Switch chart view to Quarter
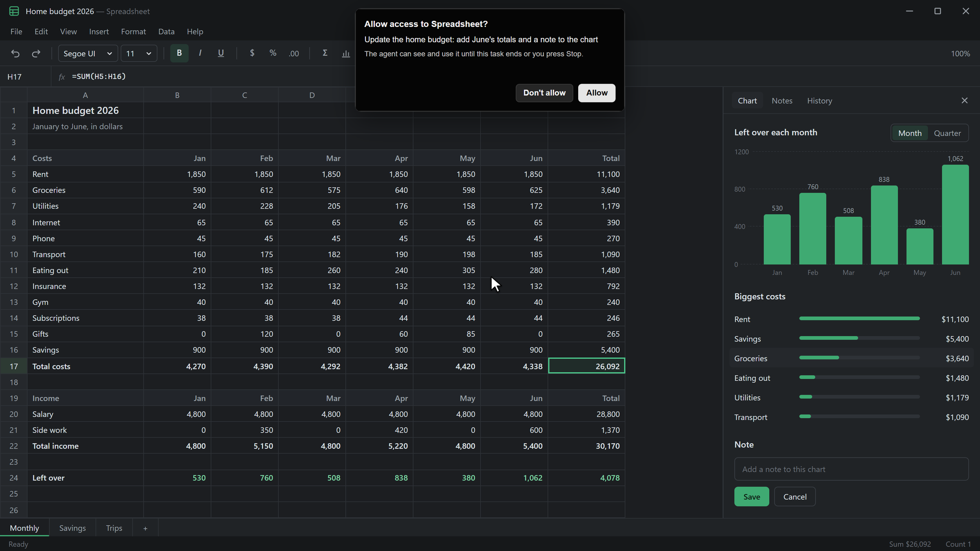 click(x=947, y=133)
